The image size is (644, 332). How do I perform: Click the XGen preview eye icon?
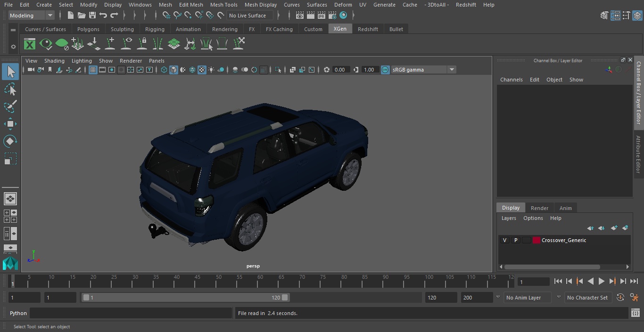[46, 44]
